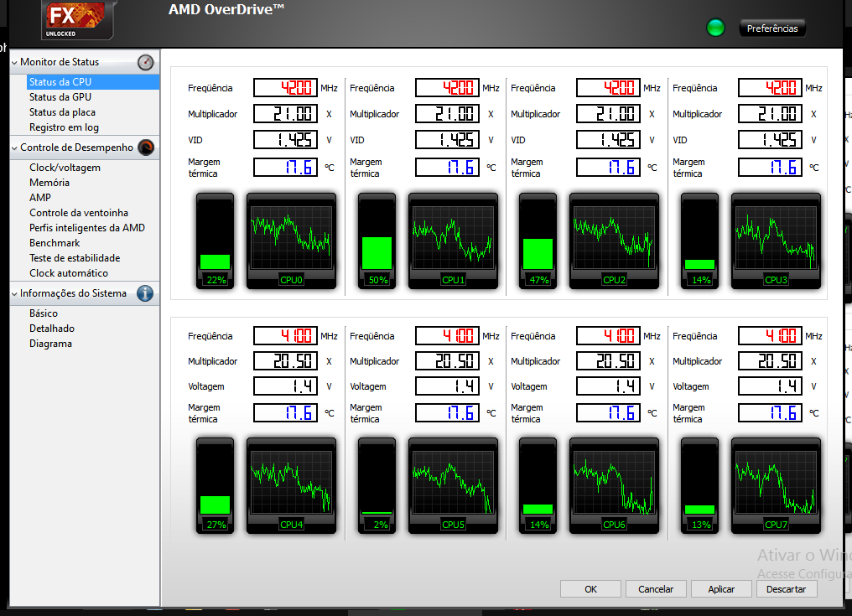The height and width of the screenshot is (616, 852).
Task: Collapse the Controle de Desempenho section
Action: pos(14,148)
